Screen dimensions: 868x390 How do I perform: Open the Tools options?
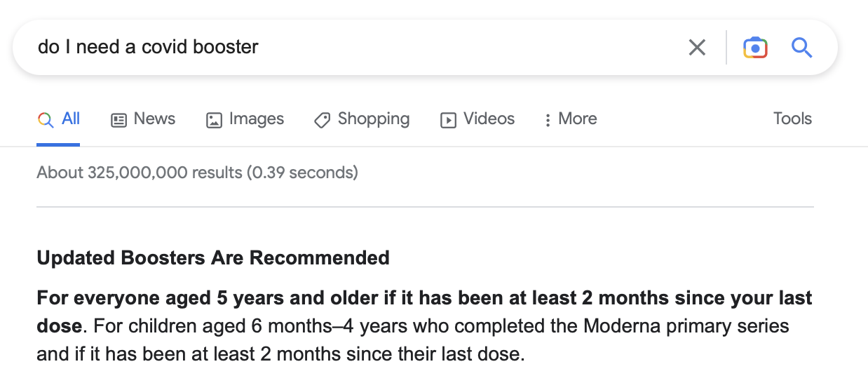[792, 119]
